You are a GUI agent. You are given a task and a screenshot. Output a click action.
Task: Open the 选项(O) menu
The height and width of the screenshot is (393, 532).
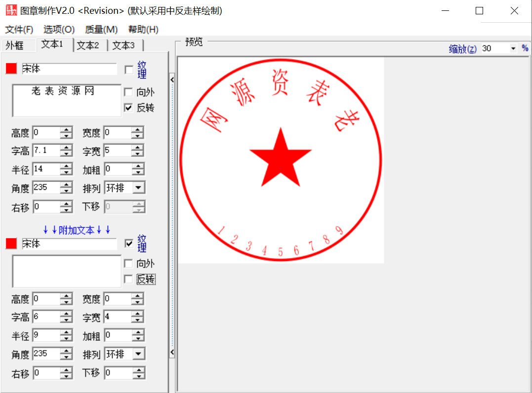click(x=59, y=30)
